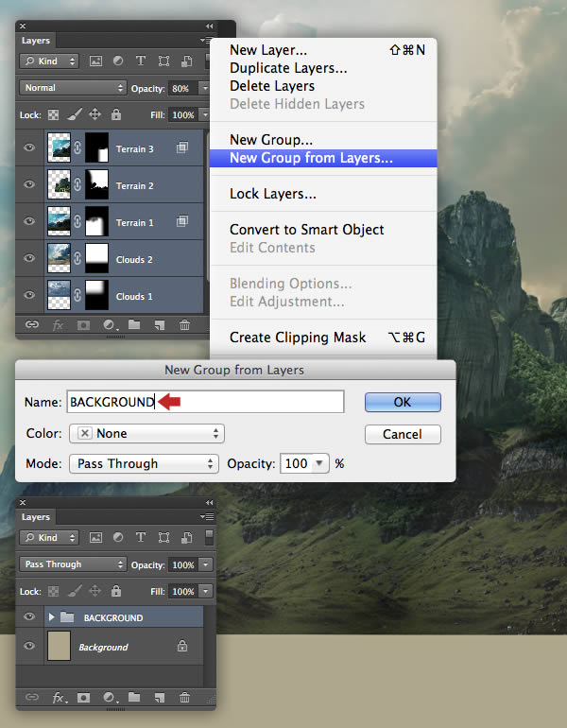Delete layer trash icon in top Layers panel
The height and width of the screenshot is (728, 567).
click(x=184, y=325)
